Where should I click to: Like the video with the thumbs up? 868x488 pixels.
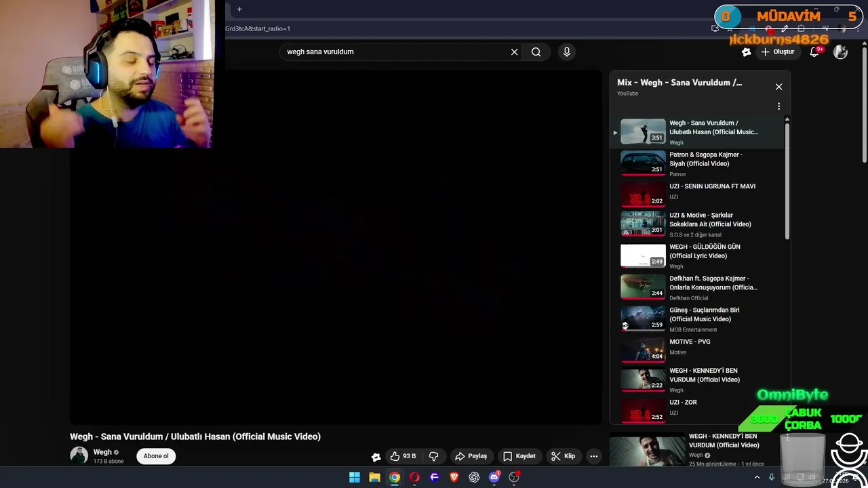click(403, 456)
